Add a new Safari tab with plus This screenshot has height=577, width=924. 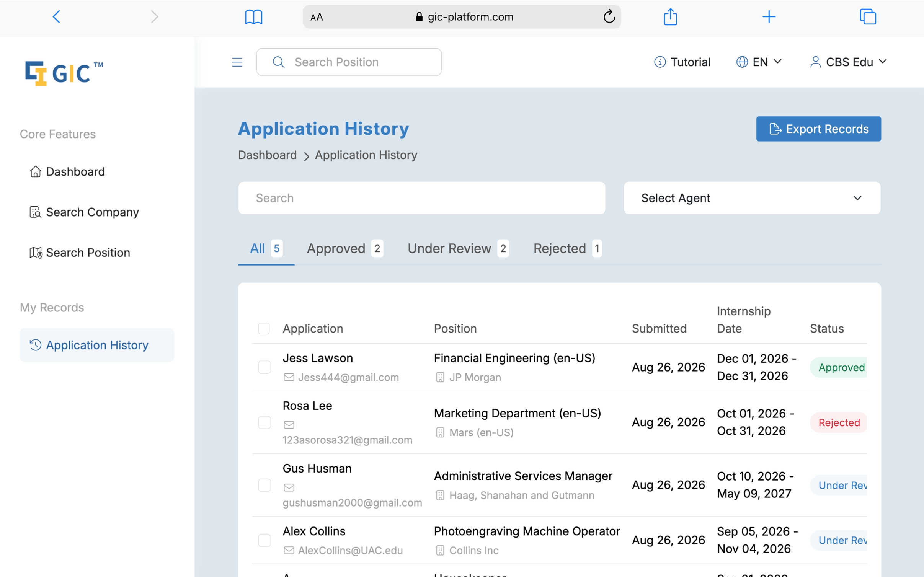[769, 17]
